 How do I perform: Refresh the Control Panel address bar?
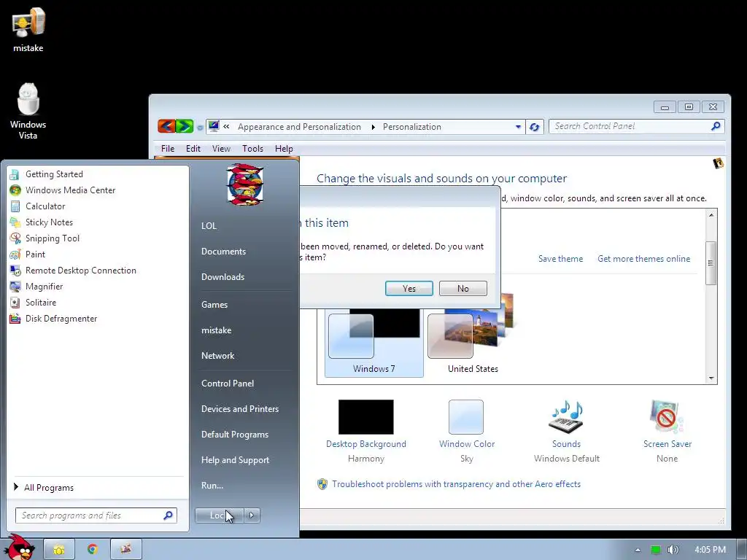tap(535, 127)
